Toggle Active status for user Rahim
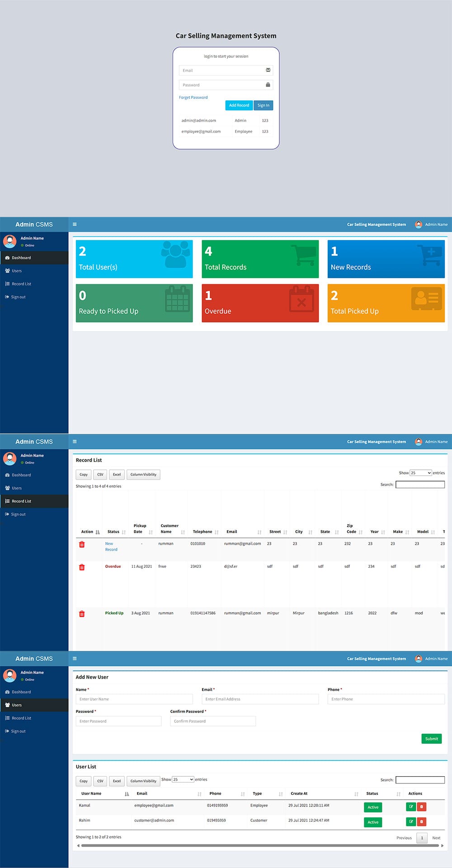This screenshot has width=452, height=868. tap(373, 822)
